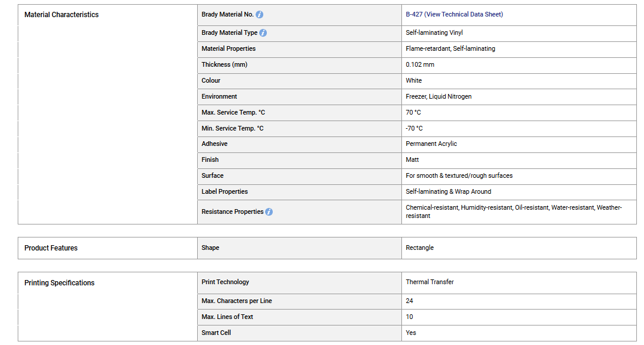Click the Max. Characters per Line label
This screenshot has width=644, height=345.
pyautogui.click(x=237, y=301)
